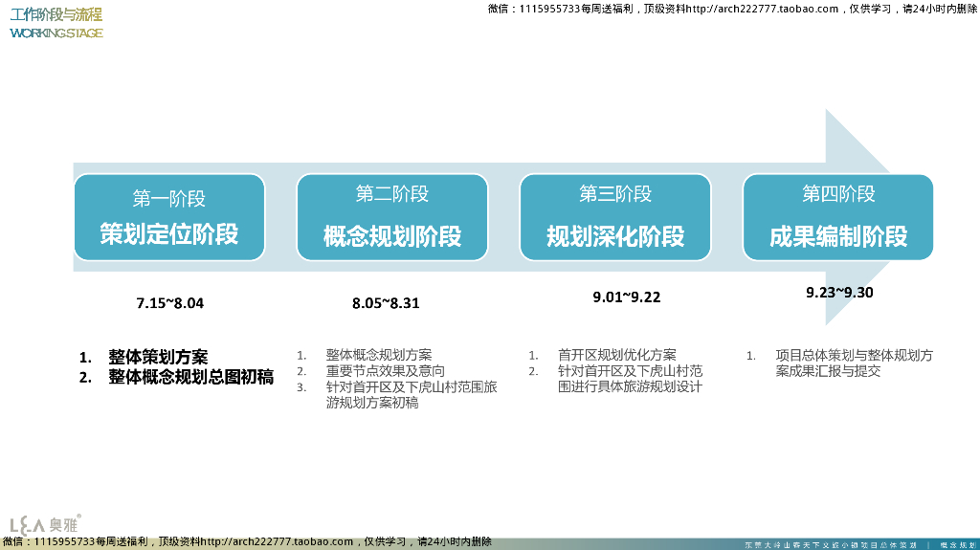This screenshot has width=980, height=550.
Task: Click the 9.23~9.30 date label
Action: pyautogui.click(x=839, y=293)
